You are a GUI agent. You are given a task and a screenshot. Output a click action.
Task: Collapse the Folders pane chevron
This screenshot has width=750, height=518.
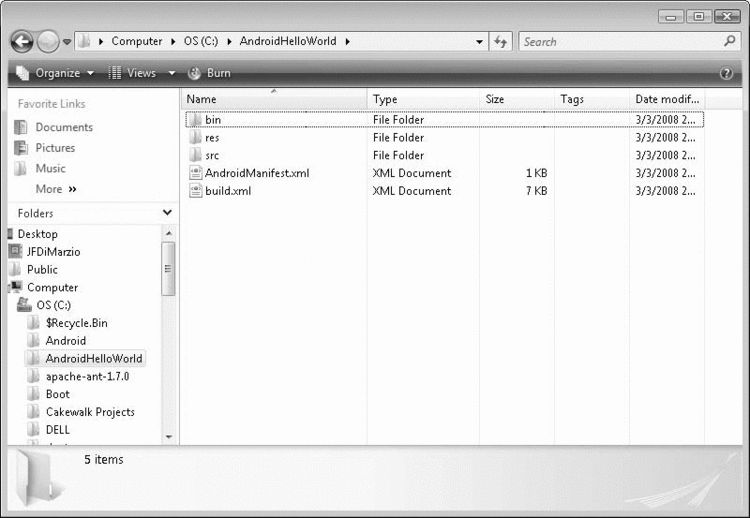click(167, 212)
